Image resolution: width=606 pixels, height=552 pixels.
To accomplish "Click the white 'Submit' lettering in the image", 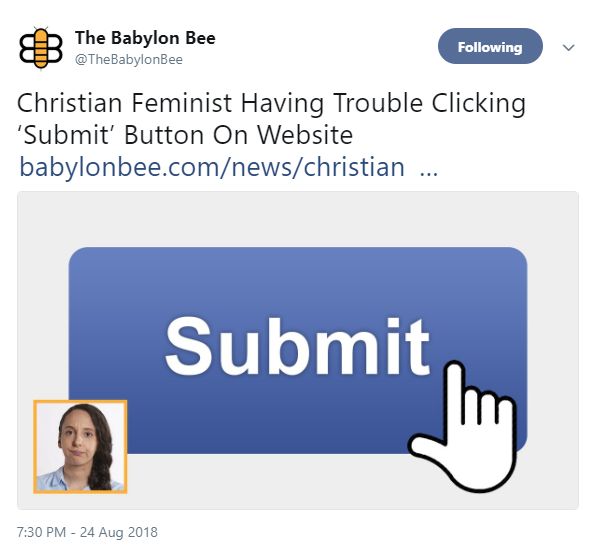I will (298, 346).
